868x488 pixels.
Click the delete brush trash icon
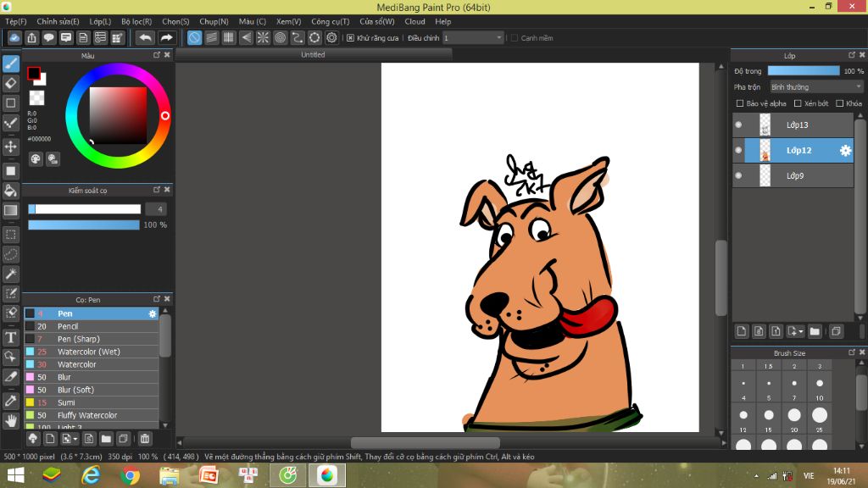pyautogui.click(x=144, y=439)
